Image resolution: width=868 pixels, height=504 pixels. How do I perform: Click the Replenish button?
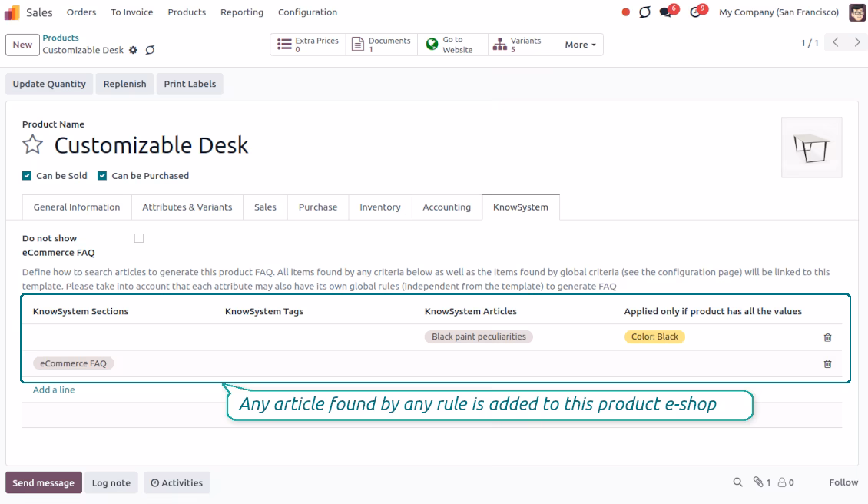click(124, 85)
